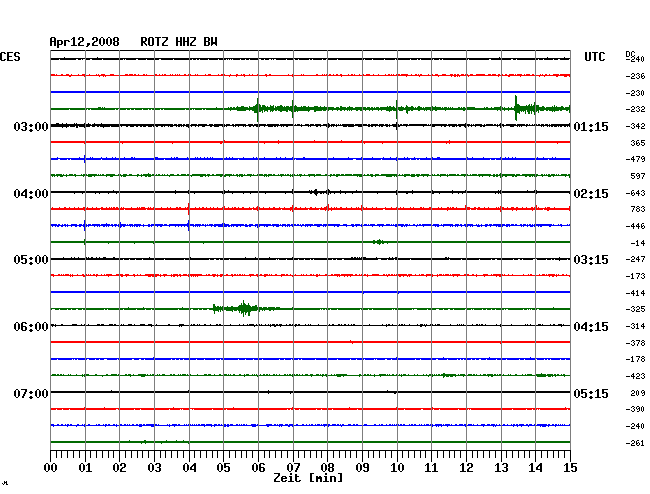Select the 03 minute axis tick label
The height and width of the screenshot is (494, 650).
[154, 468]
